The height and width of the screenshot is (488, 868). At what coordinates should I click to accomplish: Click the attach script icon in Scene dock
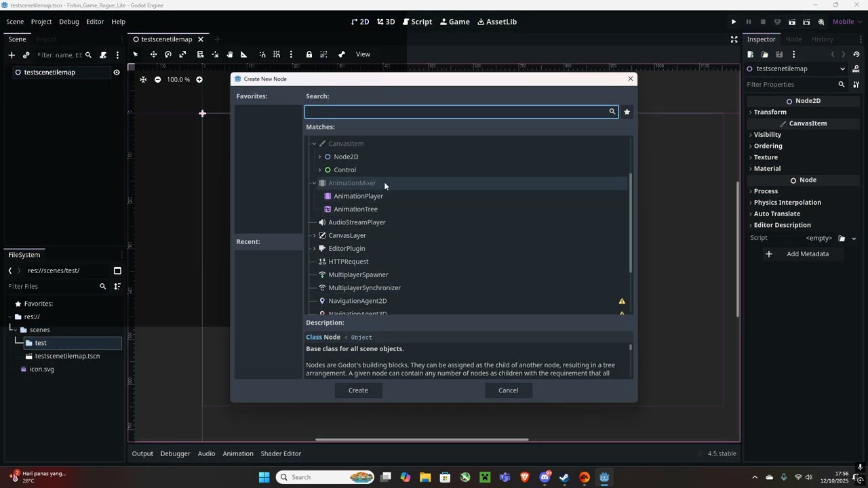click(x=103, y=55)
